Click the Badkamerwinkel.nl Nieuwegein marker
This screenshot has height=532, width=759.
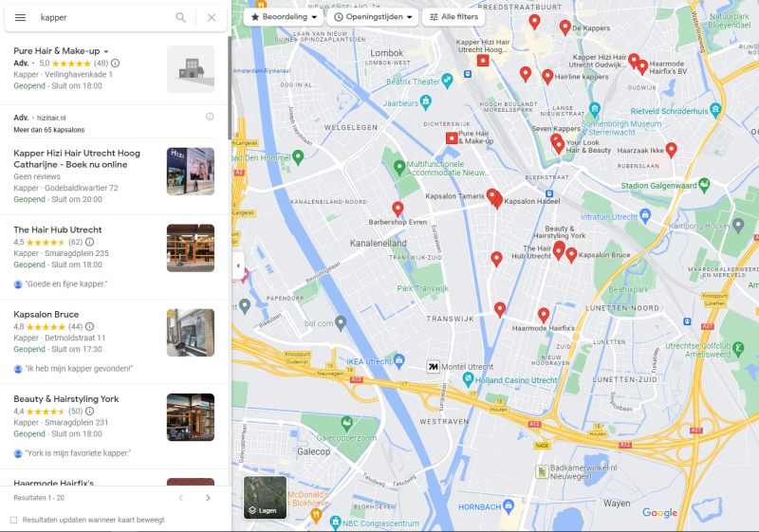pos(542,471)
